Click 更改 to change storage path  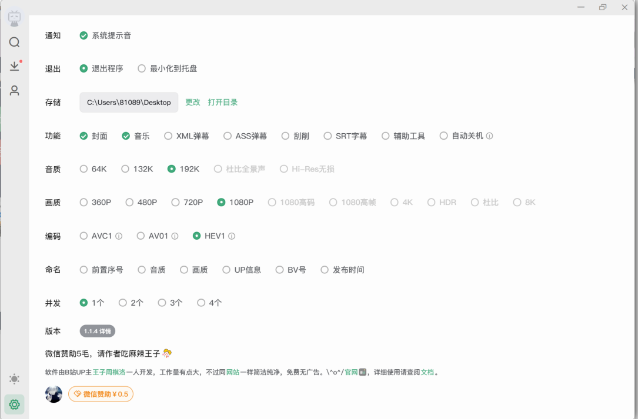192,102
